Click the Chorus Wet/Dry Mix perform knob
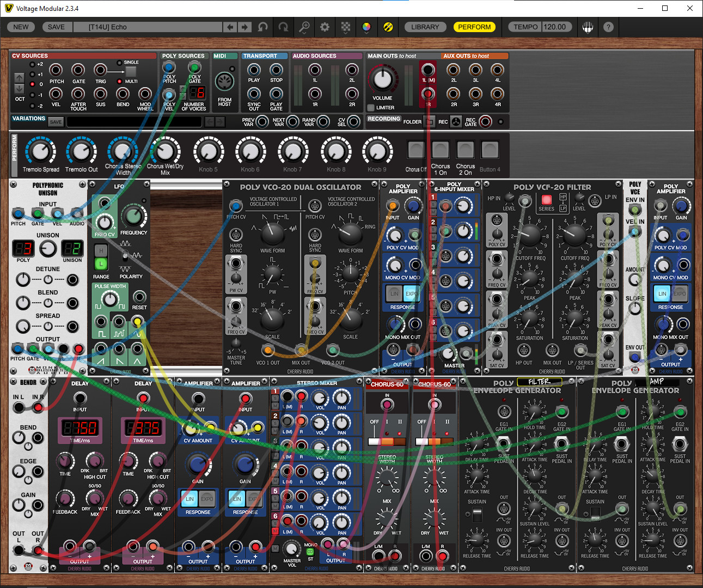This screenshot has width=703, height=588. click(x=165, y=151)
